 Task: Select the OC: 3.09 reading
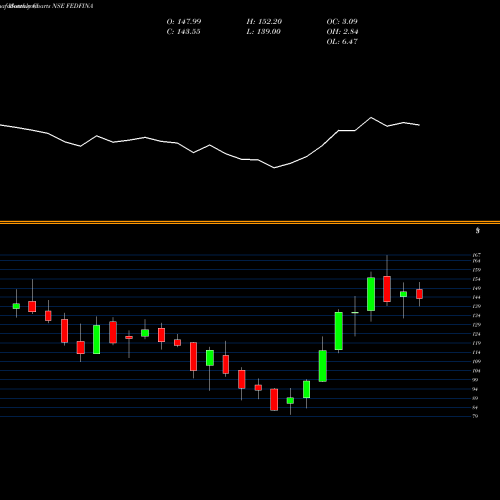(x=342, y=22)
